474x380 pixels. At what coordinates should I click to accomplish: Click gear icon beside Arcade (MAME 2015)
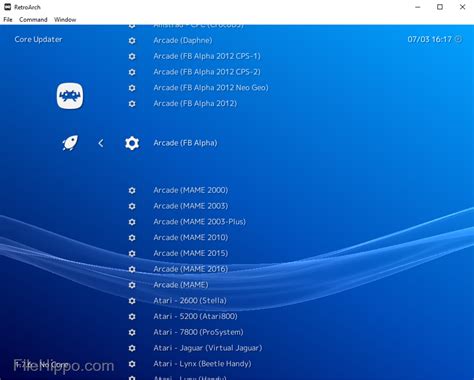pos(132,254)
